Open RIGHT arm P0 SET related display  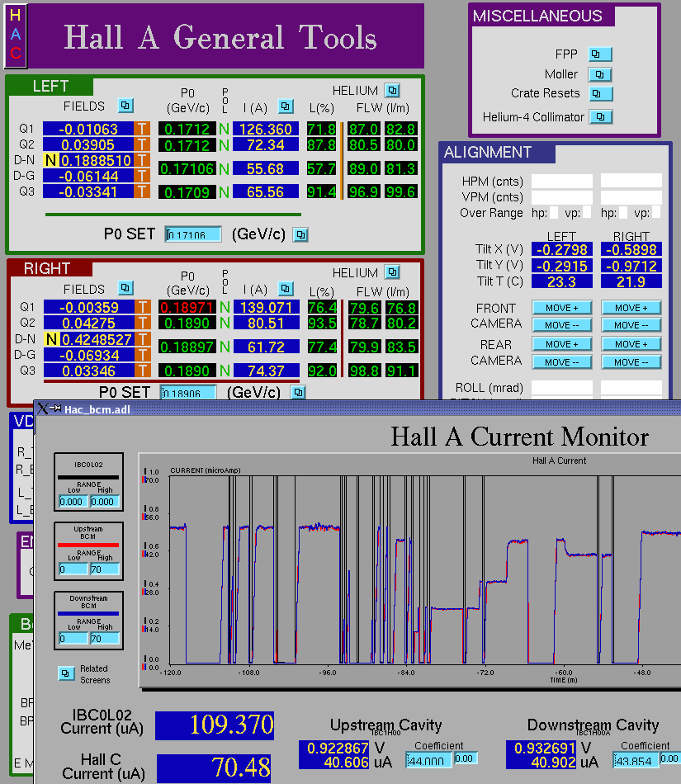point(299,393)
